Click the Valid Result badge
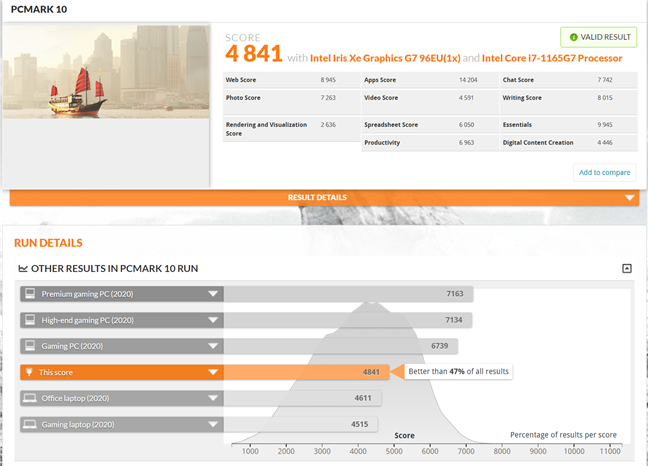 (x=598, y=37)
